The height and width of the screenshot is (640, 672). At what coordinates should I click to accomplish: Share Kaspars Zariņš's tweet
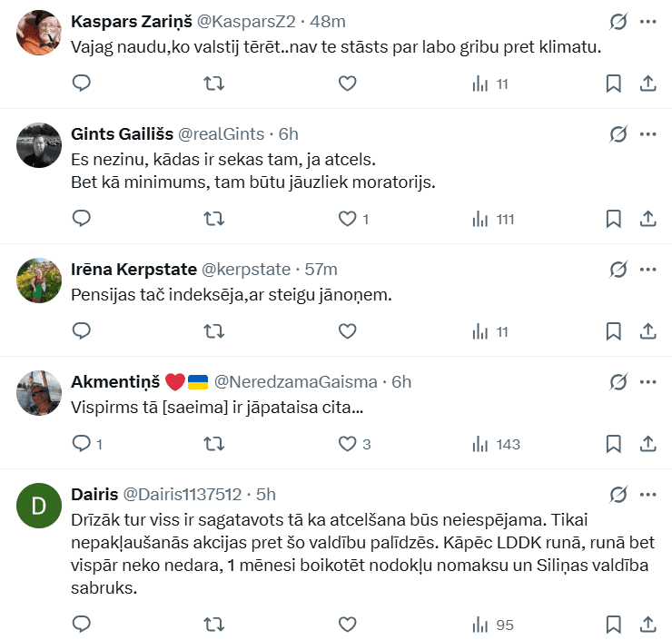(x=648, y=84)
